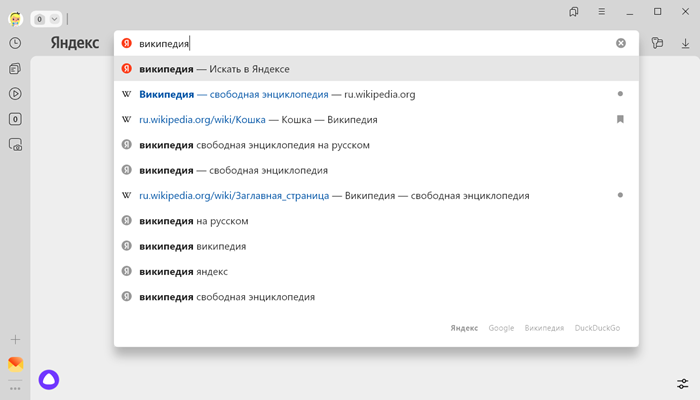Switch search engine to Википедия
Viewport: 700px width, 400px height.
point(544,328)
